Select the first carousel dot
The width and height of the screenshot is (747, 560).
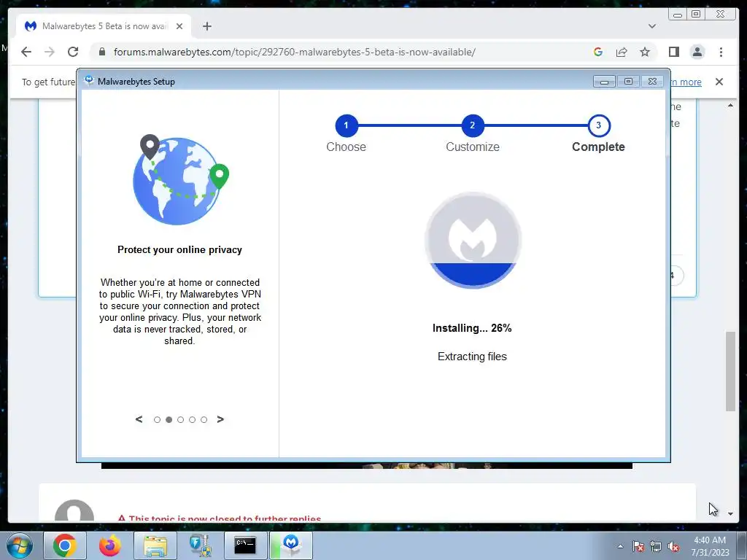pos(158,419)
